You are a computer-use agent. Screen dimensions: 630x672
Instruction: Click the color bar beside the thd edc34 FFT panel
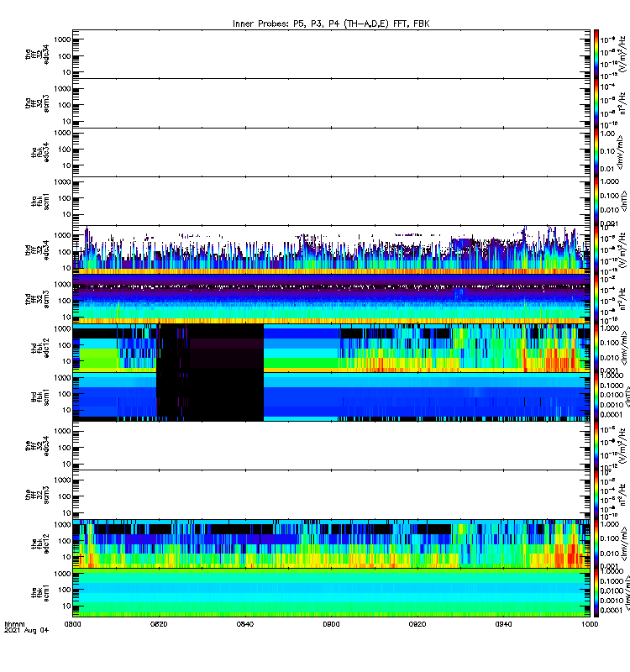tap(596, 250)
